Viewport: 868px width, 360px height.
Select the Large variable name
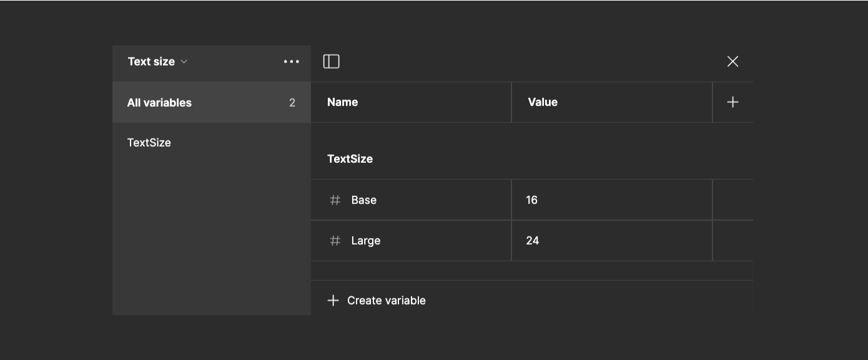point(366,241)
